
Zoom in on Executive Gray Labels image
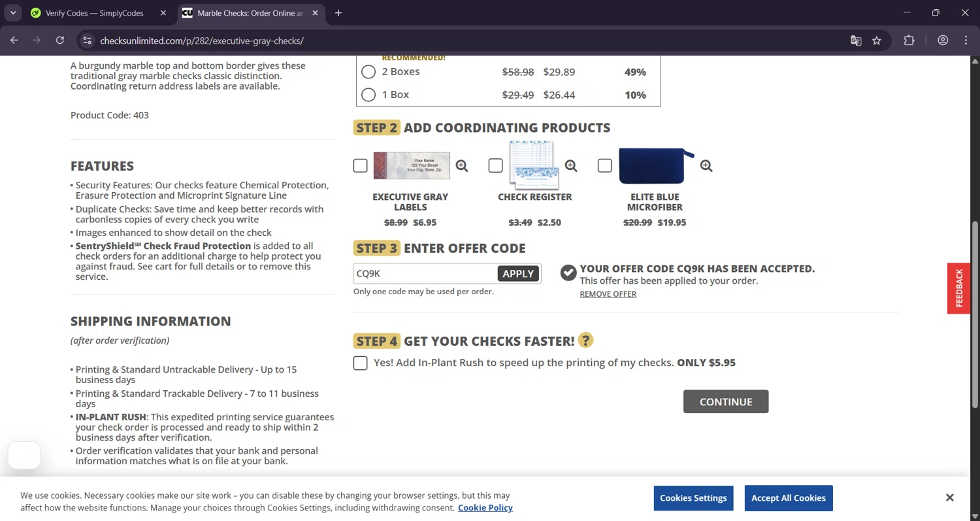pos(462,166)
